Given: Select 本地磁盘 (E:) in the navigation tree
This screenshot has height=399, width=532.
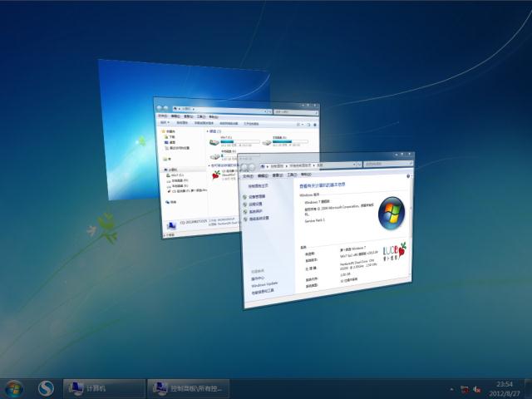Looking at the screenshot, I should click(177, 186).
